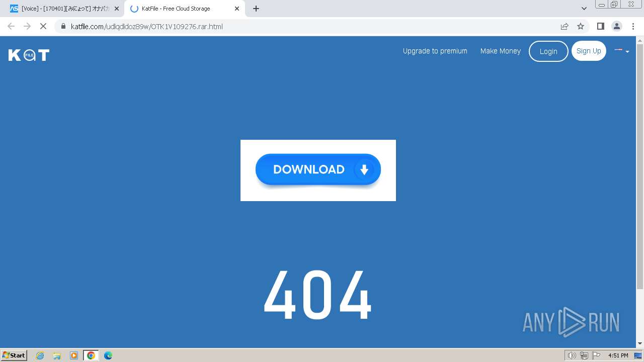Screen dimensions: 644x362
Task: View site security lock info
Action: pos(63,26)
